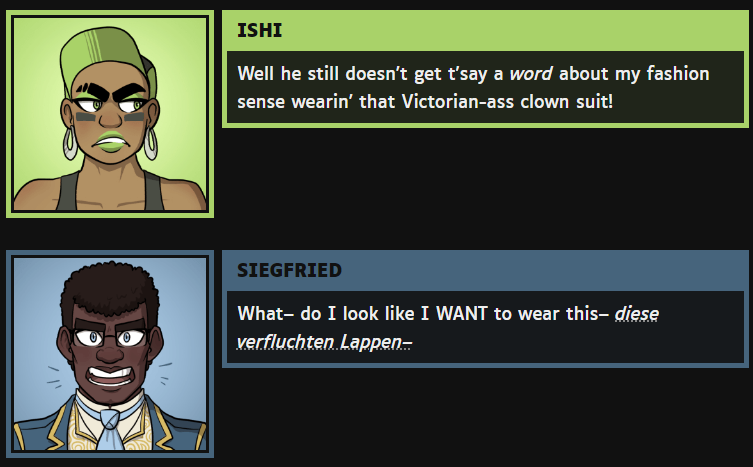Click the word 'WANT' in Siegfried's line
The image size is (753, 467).
(462, 314)
